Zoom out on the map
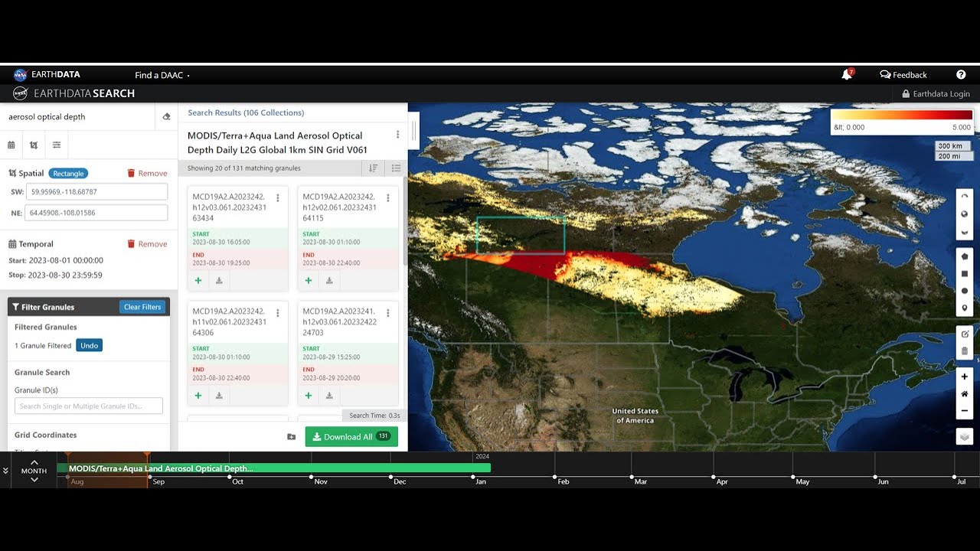This screenshot has width=980, height=551. tap(965, 411)
